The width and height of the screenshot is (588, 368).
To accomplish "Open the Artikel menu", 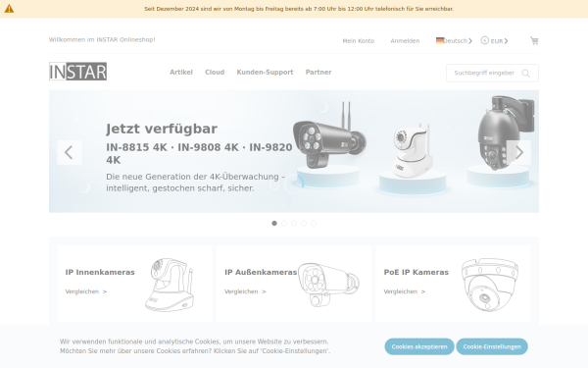I will pyautogui.click(x=181, y=72).
